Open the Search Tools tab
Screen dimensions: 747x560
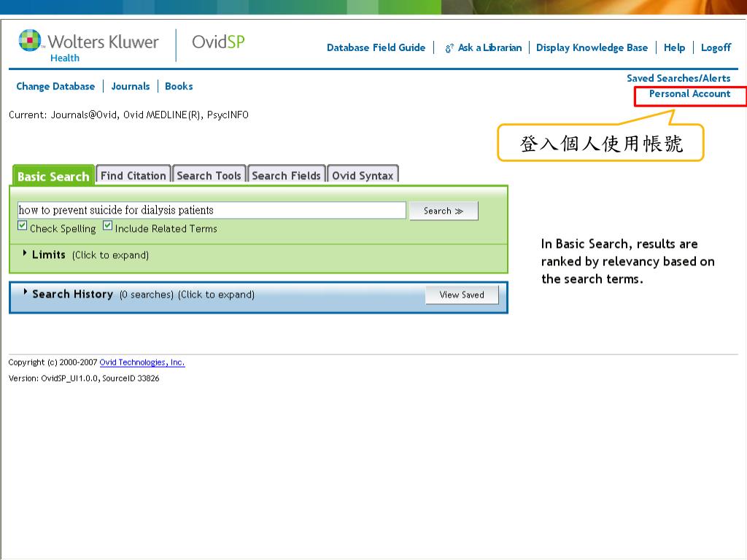[x=209, y=175]
